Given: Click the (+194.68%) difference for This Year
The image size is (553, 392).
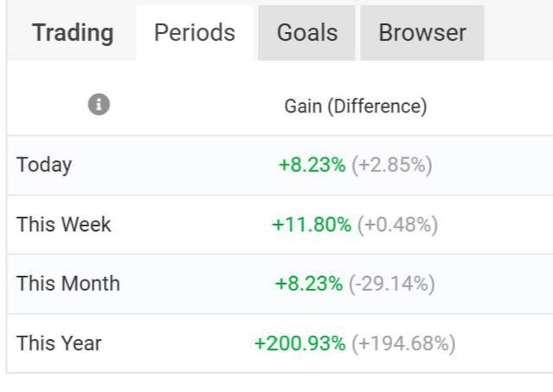Looking at the screenshot, I should click(403, 344).
